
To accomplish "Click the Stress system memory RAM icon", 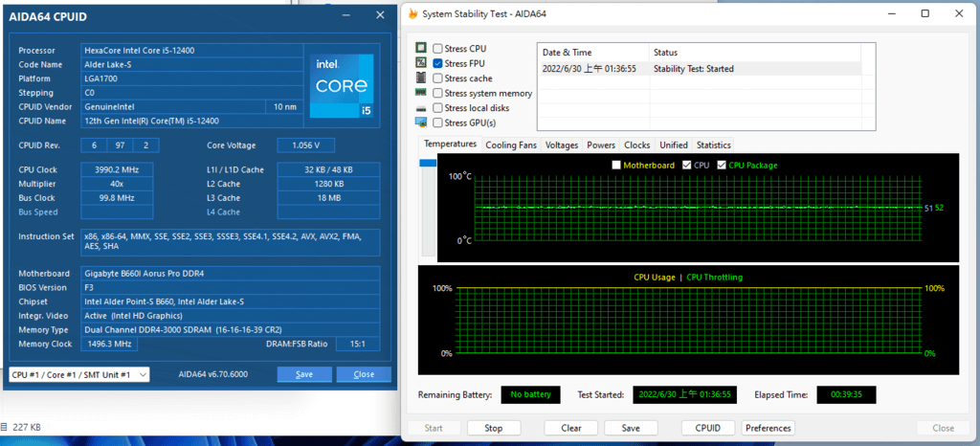I will click(421, 93).
